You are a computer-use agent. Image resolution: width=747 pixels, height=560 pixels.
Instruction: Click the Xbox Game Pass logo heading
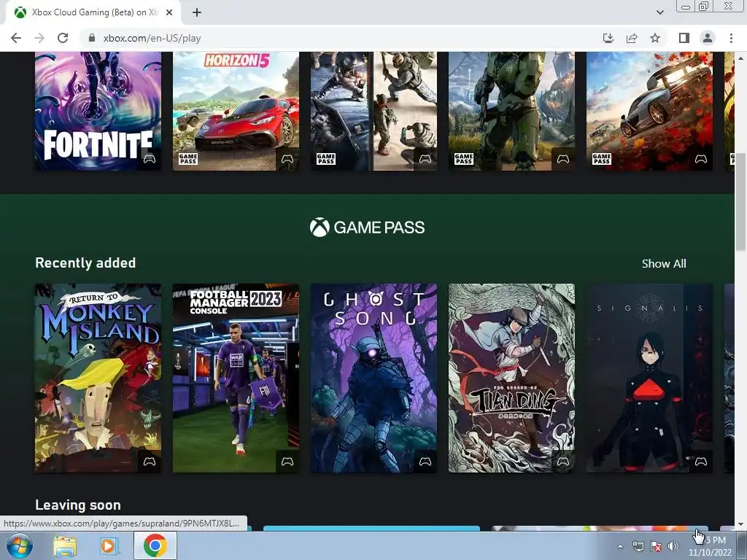[367, 227]
